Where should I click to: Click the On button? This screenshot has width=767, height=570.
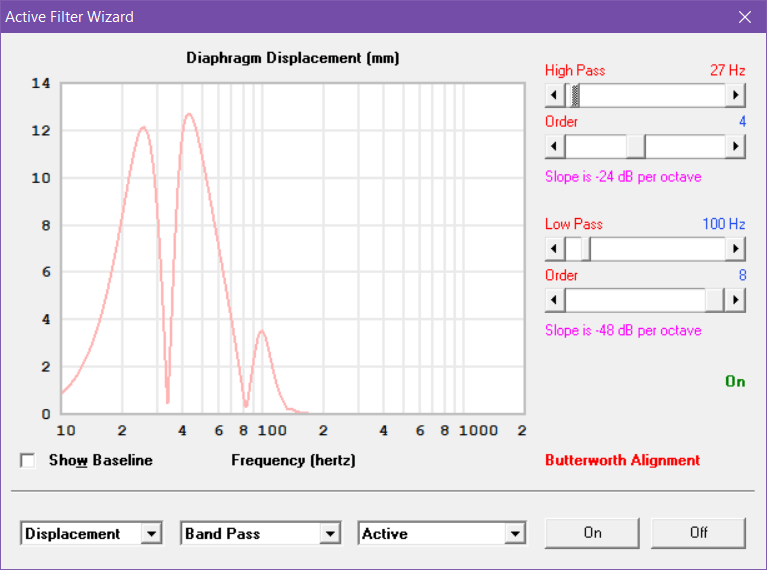click(x=592, y=533)
